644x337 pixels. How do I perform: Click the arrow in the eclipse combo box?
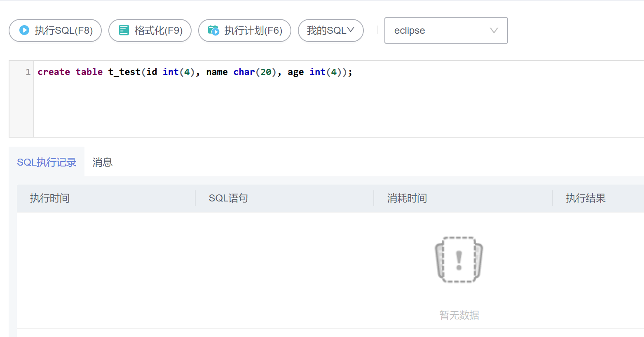(494, 30)
